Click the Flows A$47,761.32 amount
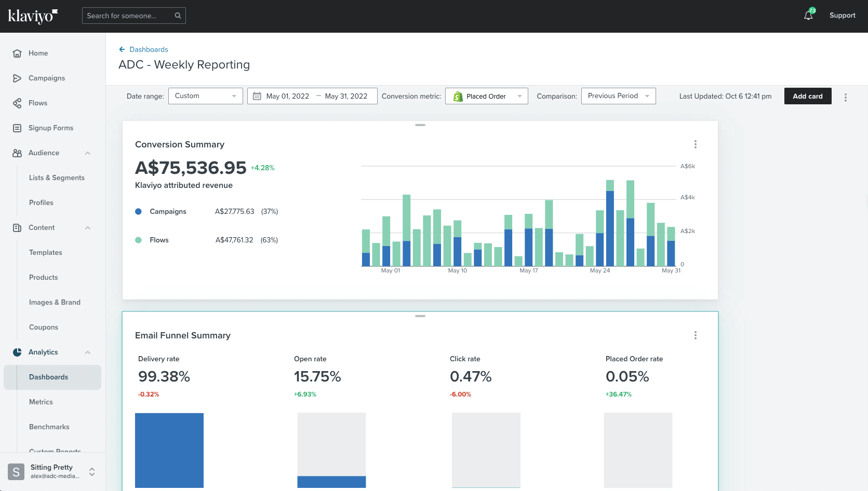Image resolution: width=868 pixels, height=491 pixels. point(234,240)
